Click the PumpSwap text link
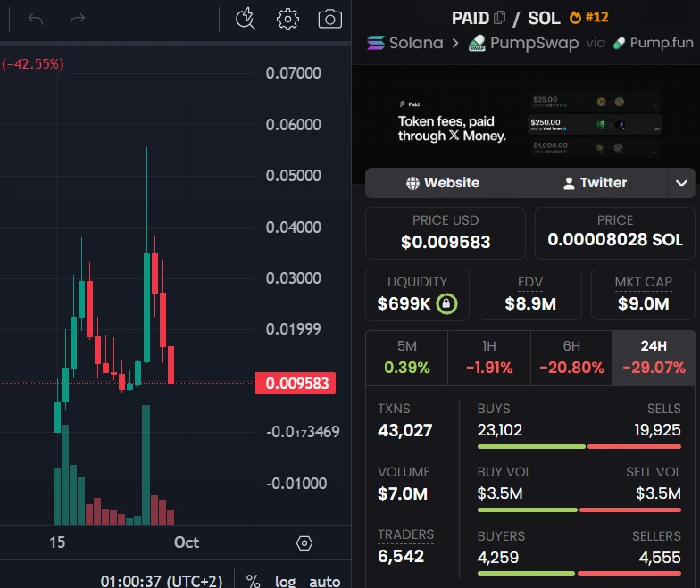Viewport: 700px width, 588px height. (x=534, y=43)
